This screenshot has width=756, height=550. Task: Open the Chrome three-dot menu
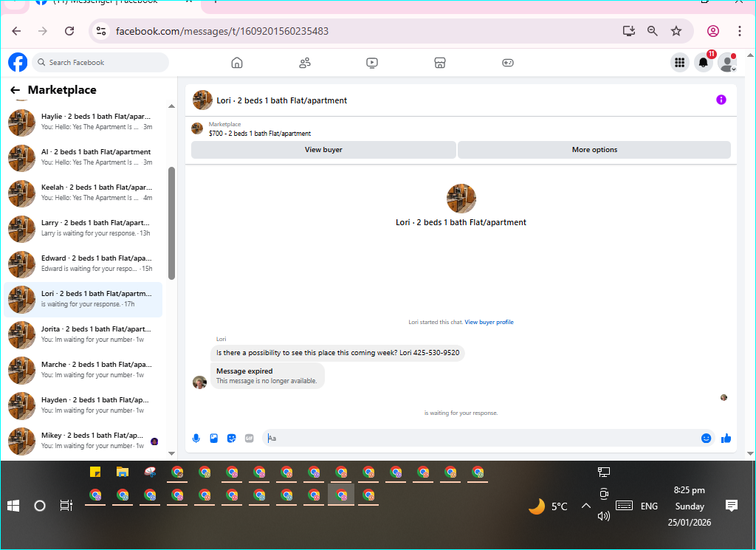(x=740, y=31)
